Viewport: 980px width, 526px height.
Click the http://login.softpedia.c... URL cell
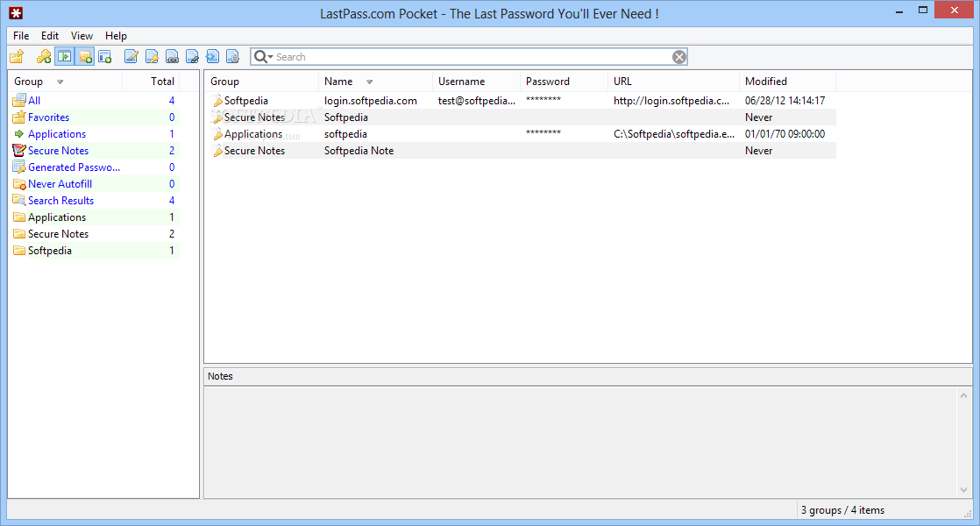click(x=671, y=101)
